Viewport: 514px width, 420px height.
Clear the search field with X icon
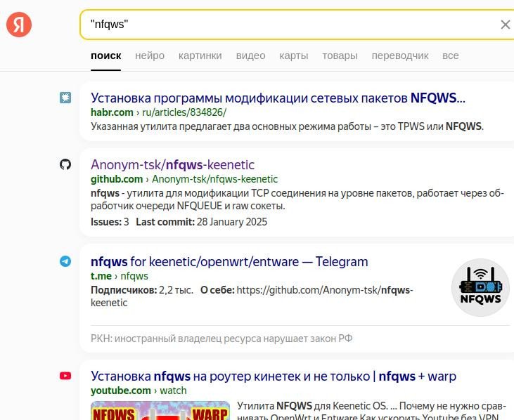click(505, 25)
